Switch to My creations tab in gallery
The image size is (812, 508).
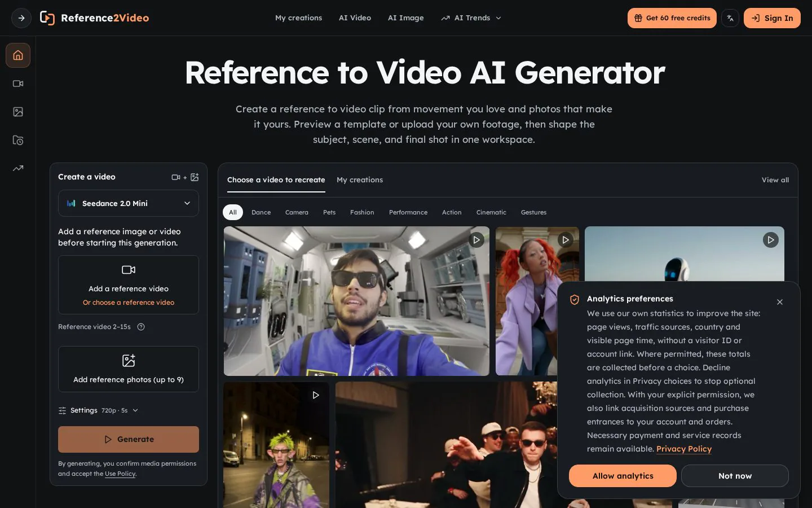pos(360,180)
